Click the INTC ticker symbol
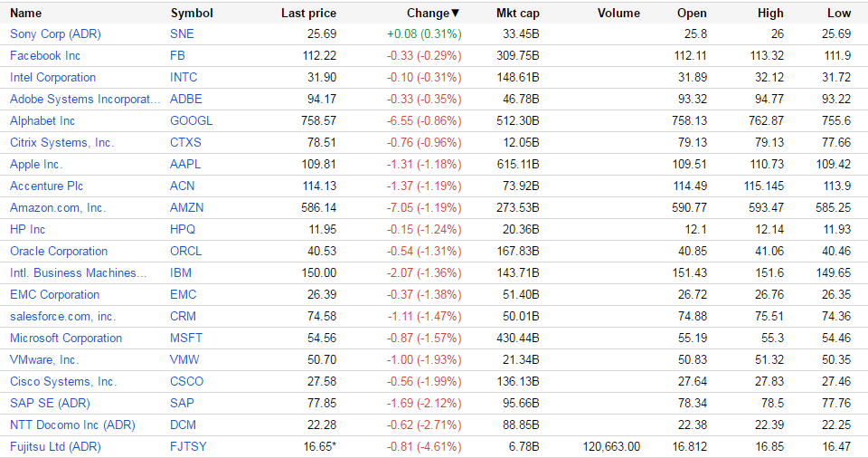868x458 pixels. coord(184,78)
